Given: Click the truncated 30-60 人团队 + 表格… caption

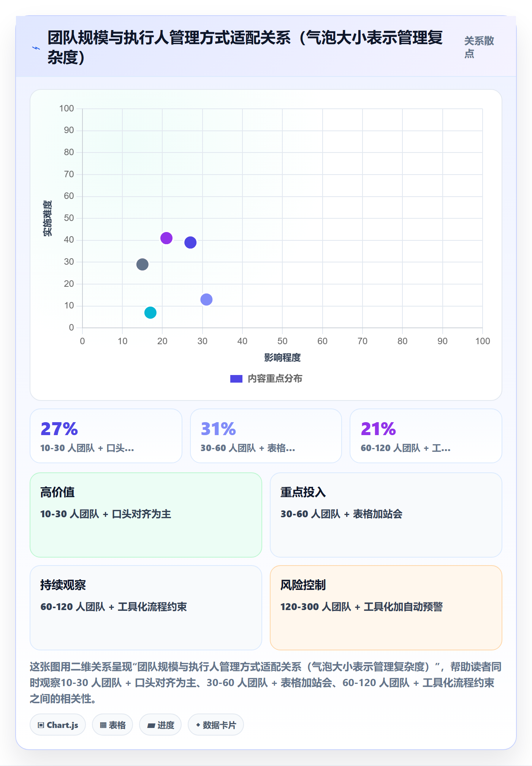Looking at the screenshot, I should [248, 448].
